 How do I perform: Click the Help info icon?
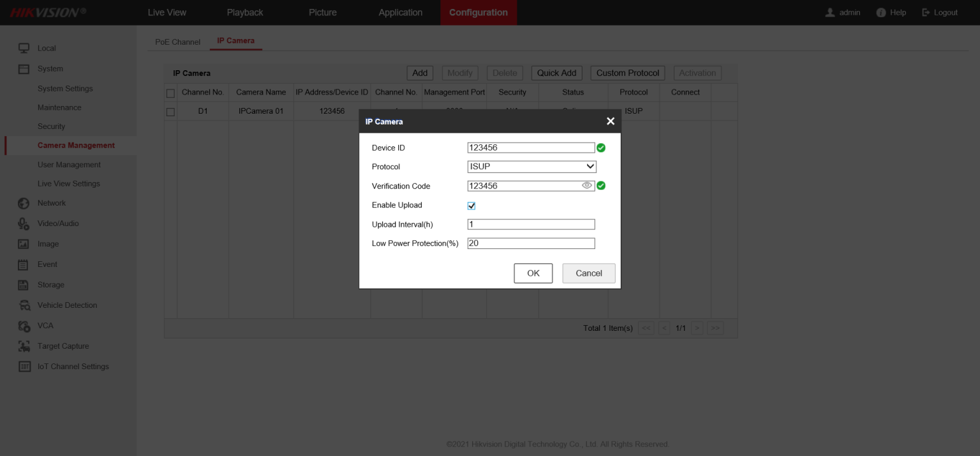tap(881, 12)
